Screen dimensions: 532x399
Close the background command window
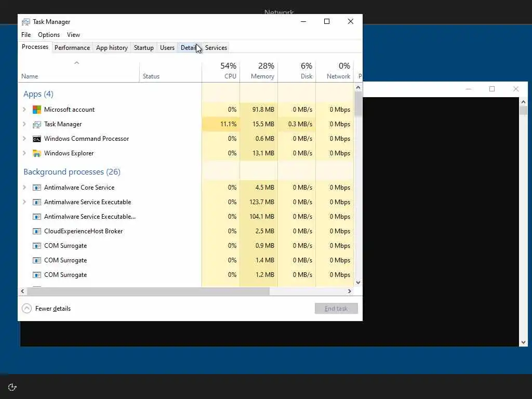point(516,89)
